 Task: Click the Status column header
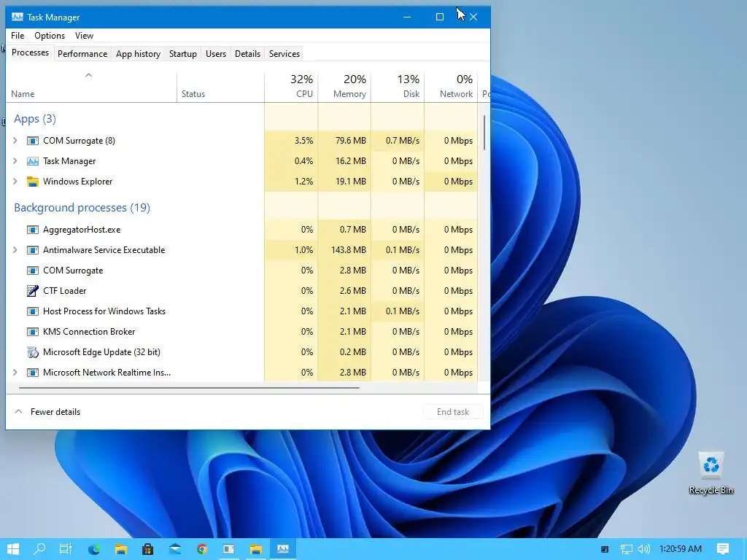click(220, 87)
